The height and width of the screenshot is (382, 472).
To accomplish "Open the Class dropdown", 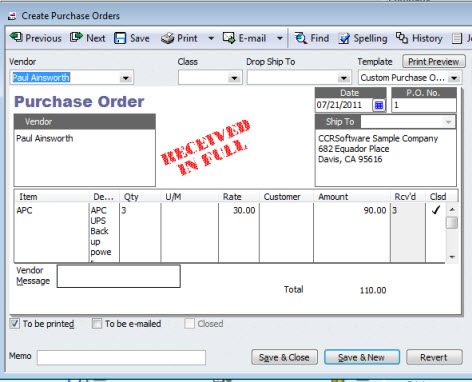I will 235,78.
